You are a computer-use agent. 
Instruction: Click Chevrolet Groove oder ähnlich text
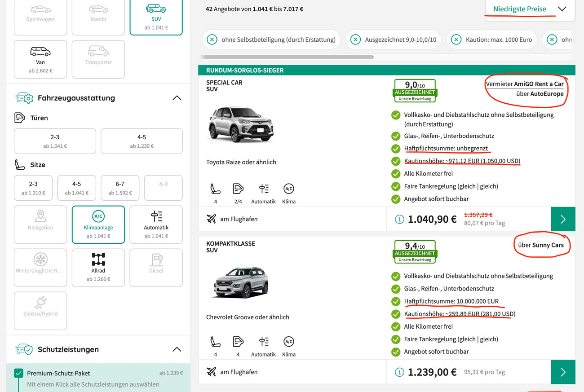tap(248, 317)
